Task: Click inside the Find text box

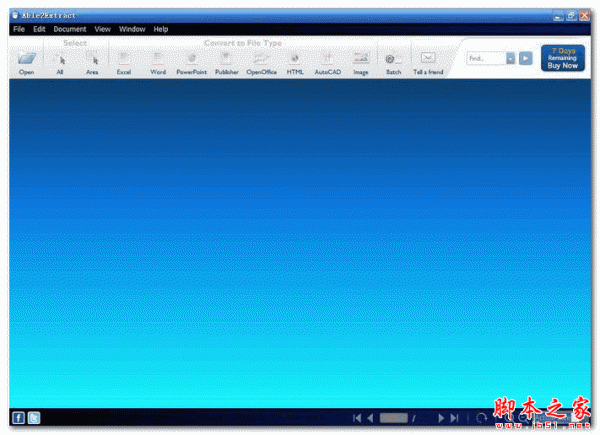Action: (486, 58)
